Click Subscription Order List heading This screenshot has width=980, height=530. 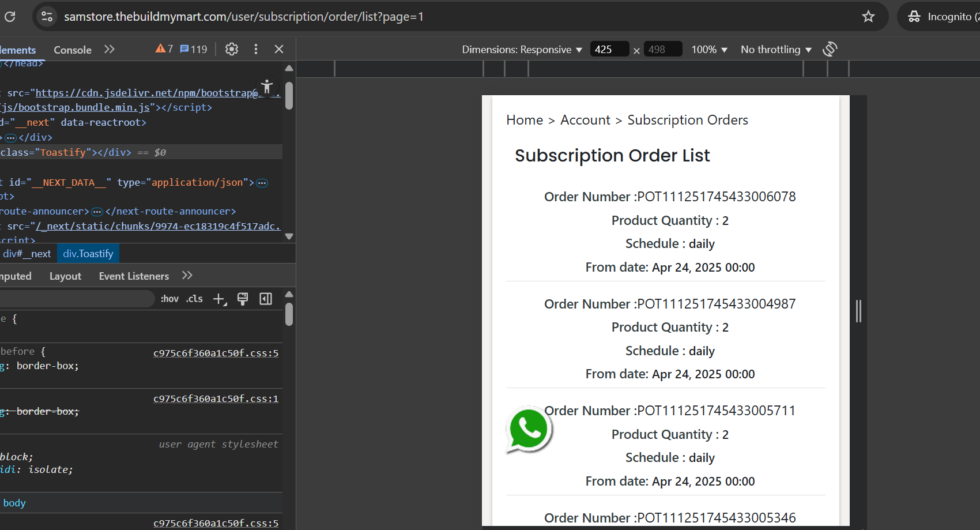[612, 156]
